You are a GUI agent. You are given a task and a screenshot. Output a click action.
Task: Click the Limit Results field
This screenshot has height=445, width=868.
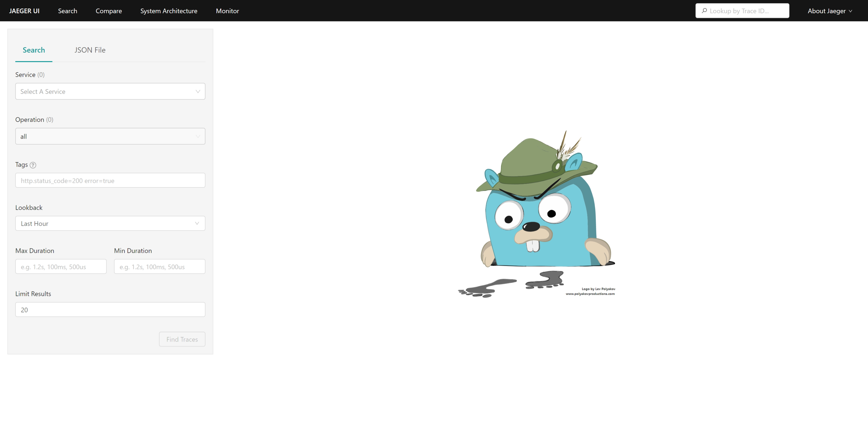click(x=110, y=309)
